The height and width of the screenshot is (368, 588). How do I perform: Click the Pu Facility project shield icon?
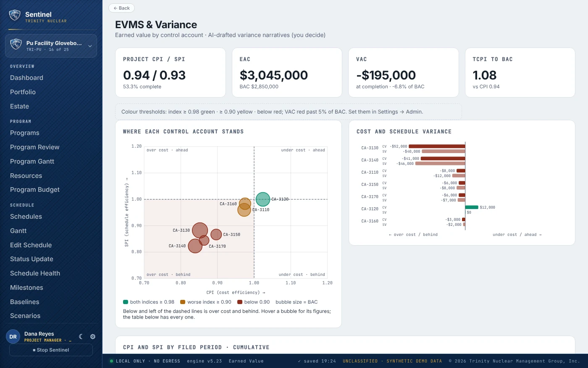pos(16,44)
